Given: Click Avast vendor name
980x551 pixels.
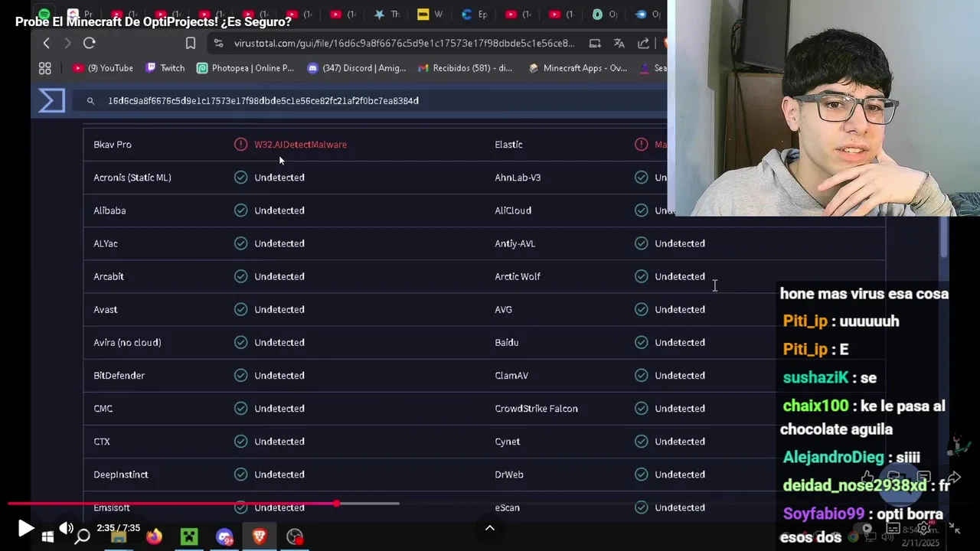Looking at the screenshot, I should [106, 309].
